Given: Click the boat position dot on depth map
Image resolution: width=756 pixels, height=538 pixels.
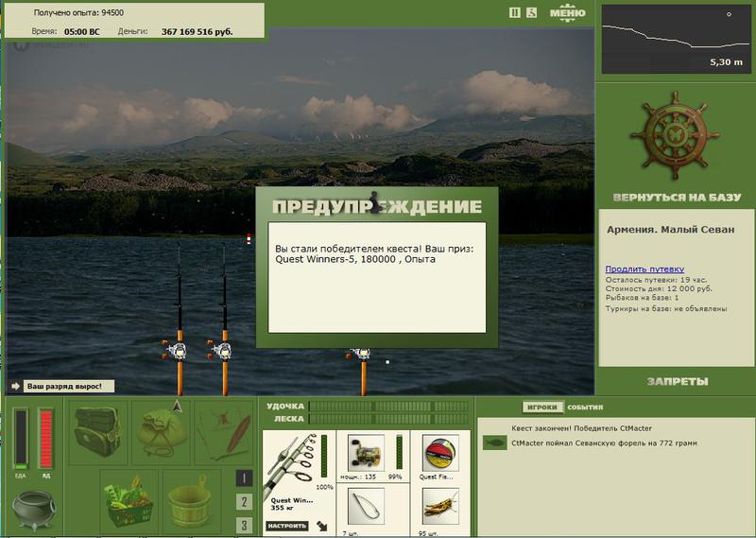Looking at the screenshot, I should 729,14.
